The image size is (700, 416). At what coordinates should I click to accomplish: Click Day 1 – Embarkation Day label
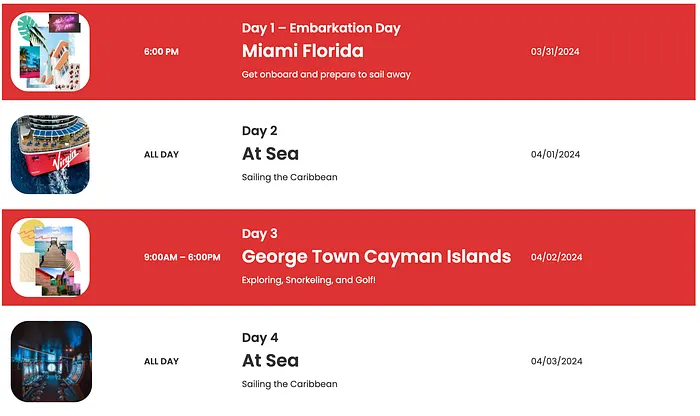tap(321, 28)
